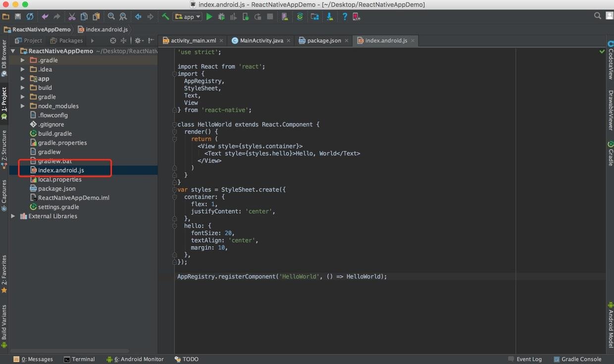Image resolution: width=614 pixels, height=364 pixels.
Task: Navigate back with the blue arrow
Action: [138, 16]
